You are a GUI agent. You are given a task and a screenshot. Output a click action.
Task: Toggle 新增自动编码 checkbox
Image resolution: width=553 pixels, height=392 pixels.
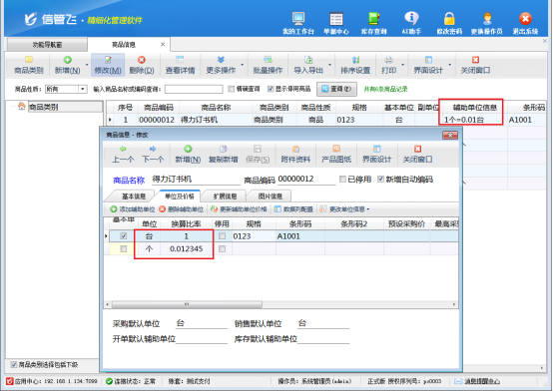tap(380, 180)
